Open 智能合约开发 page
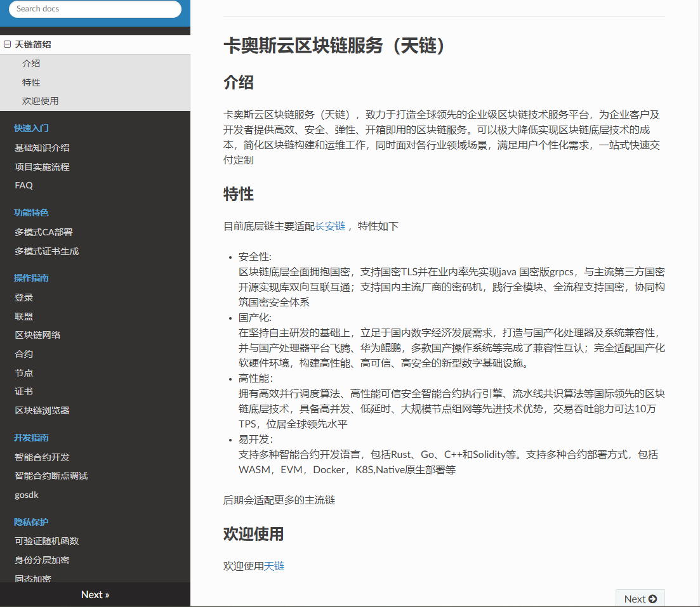The height and width of the screenshot is (607, 700). pos(42,457)
